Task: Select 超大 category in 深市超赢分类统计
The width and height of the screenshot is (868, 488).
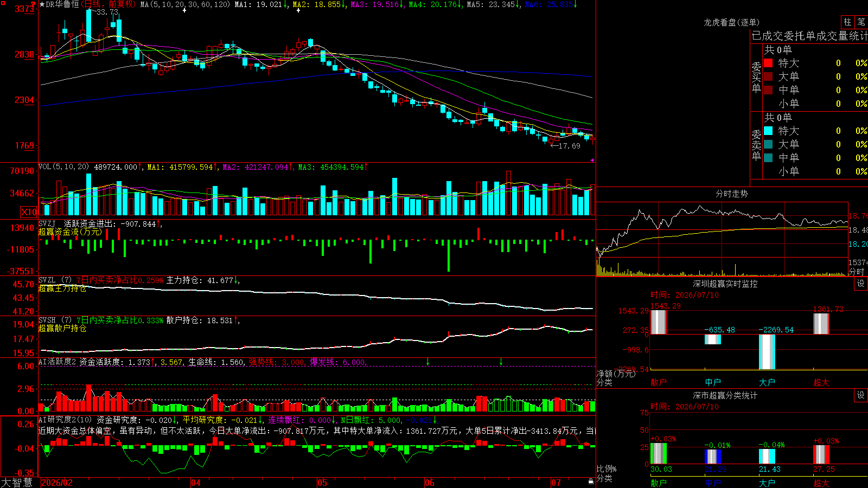Action: [x=821, y=483]
